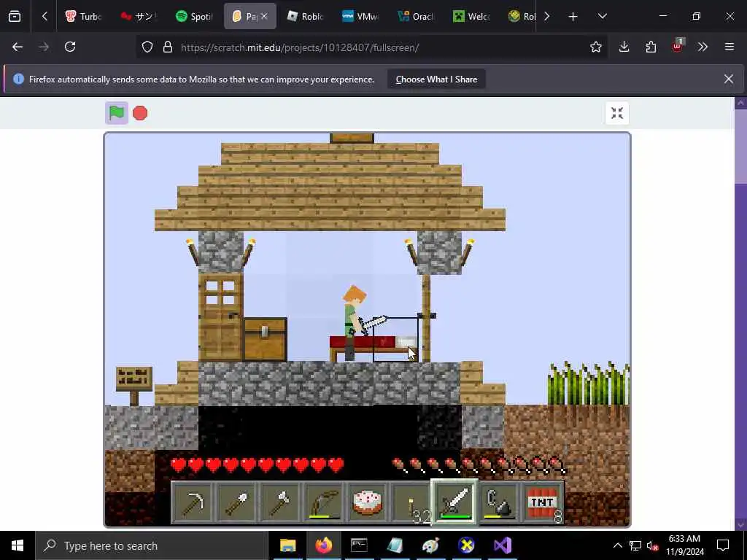Open the Firefox downloads panel
This screenshot has height=560, width=747.
624,47
